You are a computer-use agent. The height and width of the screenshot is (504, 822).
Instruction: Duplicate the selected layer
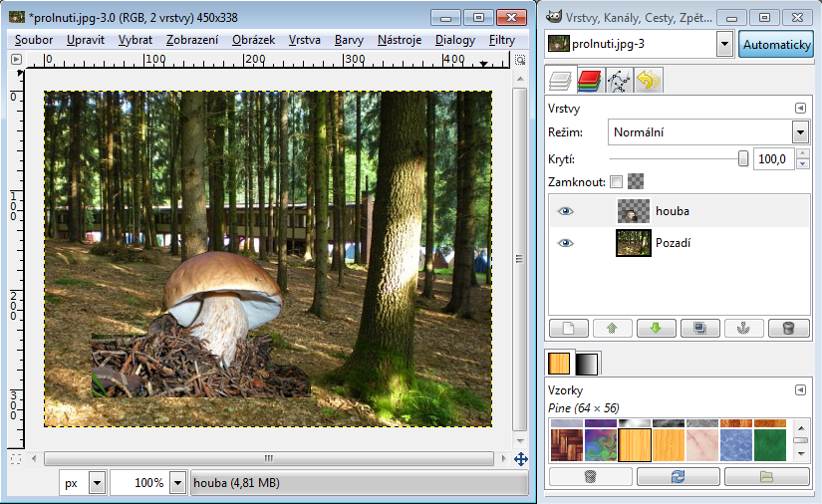point(700,328)
